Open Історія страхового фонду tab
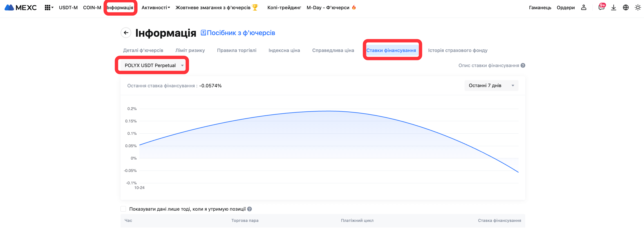The width and height of the screenshot is (644, 230). pyautogui.click(x=458, y=50)
